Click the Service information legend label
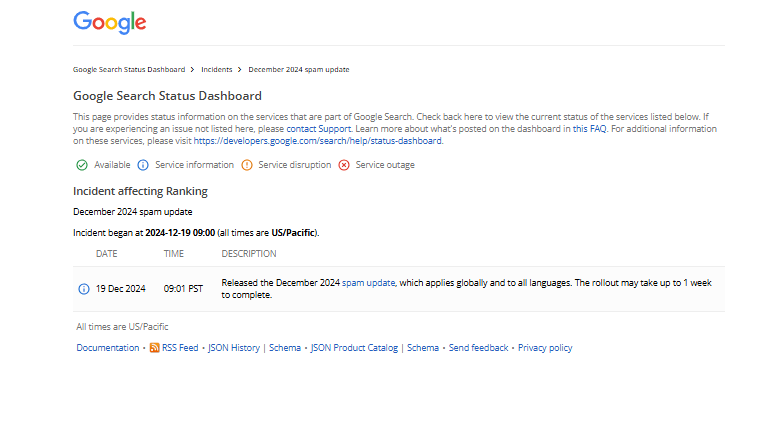775x421 pixels. (x=194, y=165)
